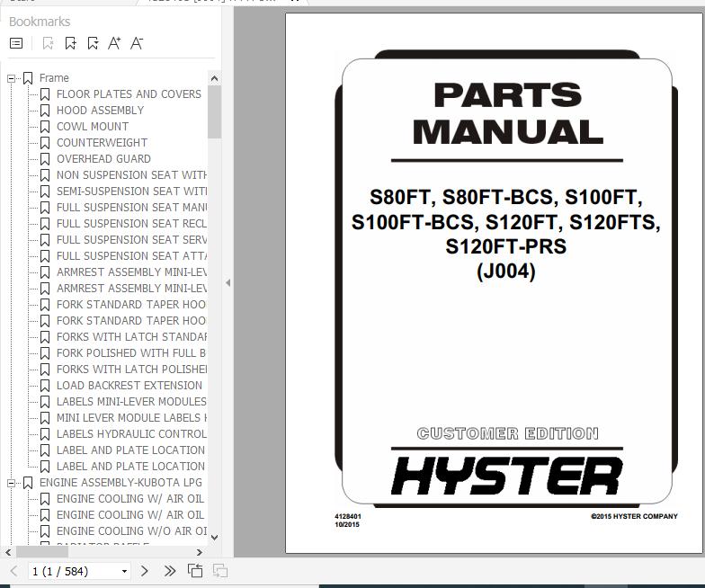Jump to last page double arrow
The height and width of the screenshot is (588, 705).
click(x=169, y=572)
